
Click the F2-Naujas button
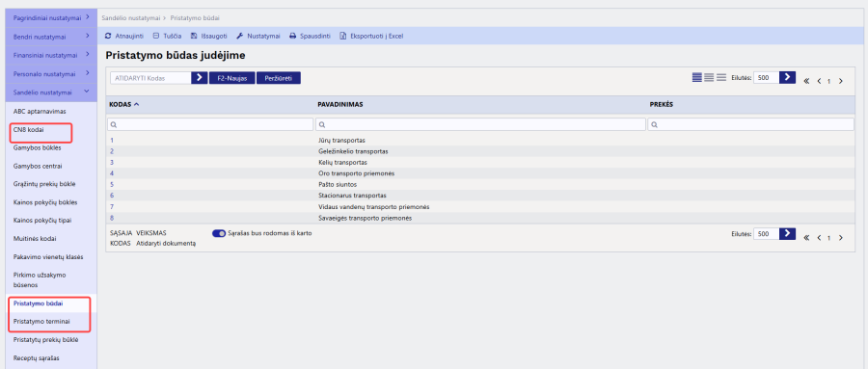(231, 78)
